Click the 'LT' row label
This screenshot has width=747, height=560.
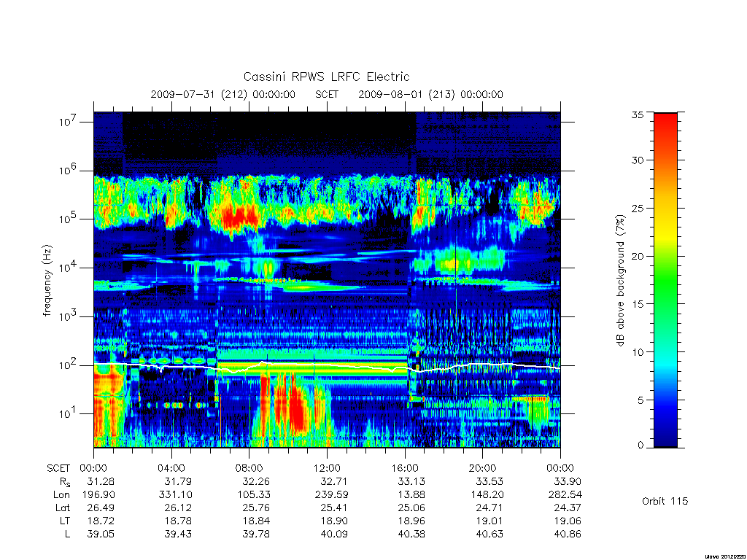(65, 521)
